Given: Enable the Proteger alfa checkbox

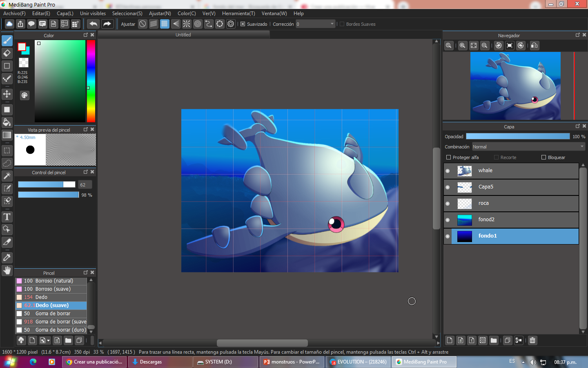Looking at the screenshot, I should point(448,157).
